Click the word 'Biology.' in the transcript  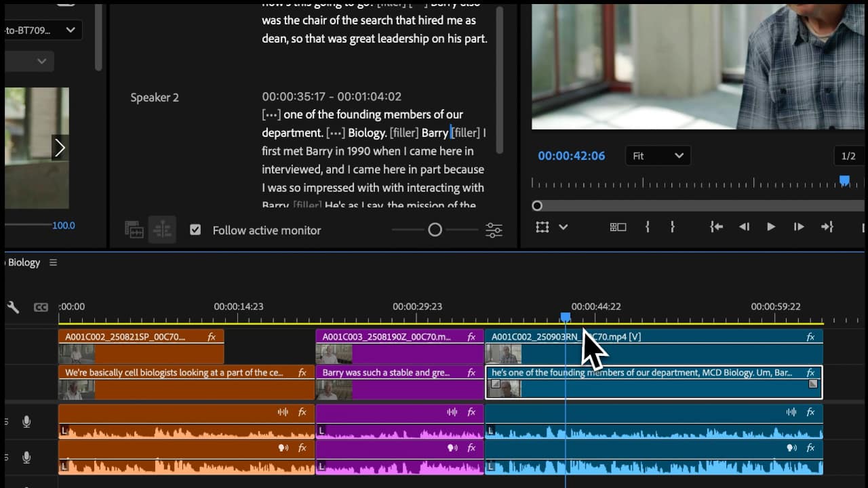click(x=368, y=133)
